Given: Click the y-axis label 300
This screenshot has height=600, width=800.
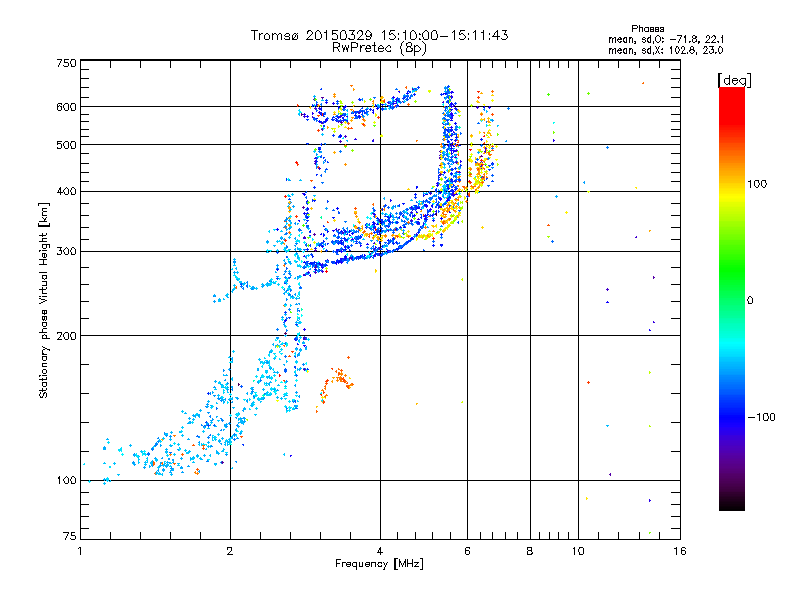Looking at the screenshot, I should tap(66, 252).
